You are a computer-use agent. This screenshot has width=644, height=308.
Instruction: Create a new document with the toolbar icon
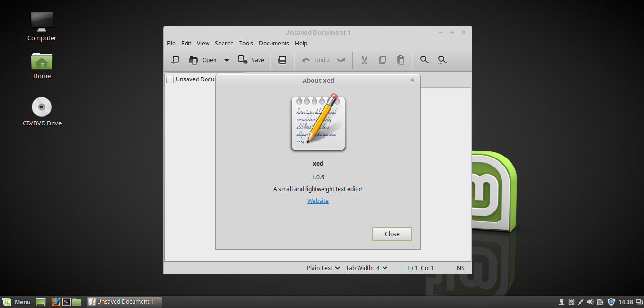click(175, 60)
